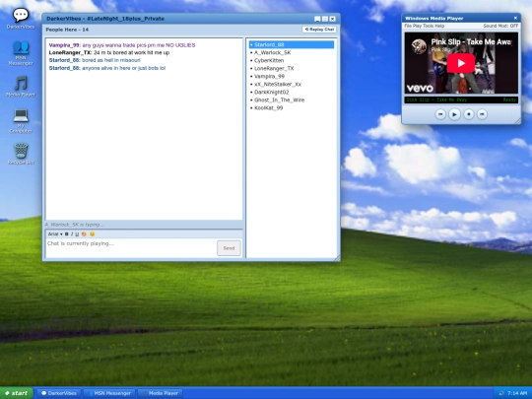Select LoneRanger_TX in the user list
The image size is (532, 399).
click(292, 68)
